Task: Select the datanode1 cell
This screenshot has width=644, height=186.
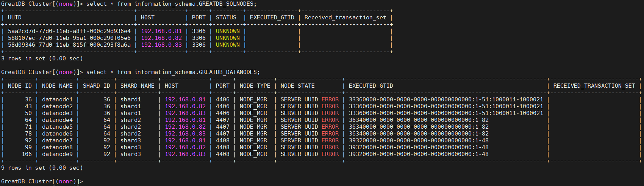Action: 57,99
